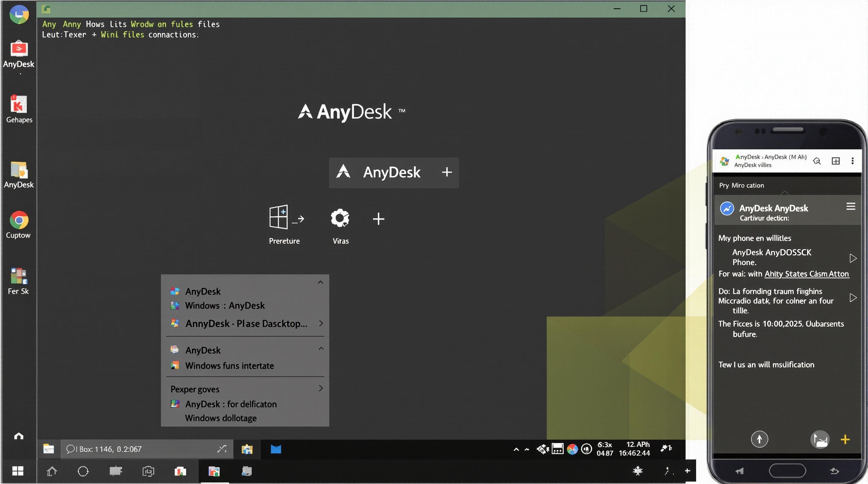
Task: Click the shuffle icon in search box
Action: 222,449
